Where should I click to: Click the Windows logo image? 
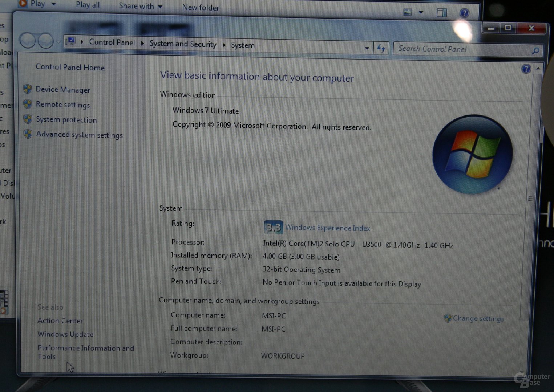pos(472,155)
